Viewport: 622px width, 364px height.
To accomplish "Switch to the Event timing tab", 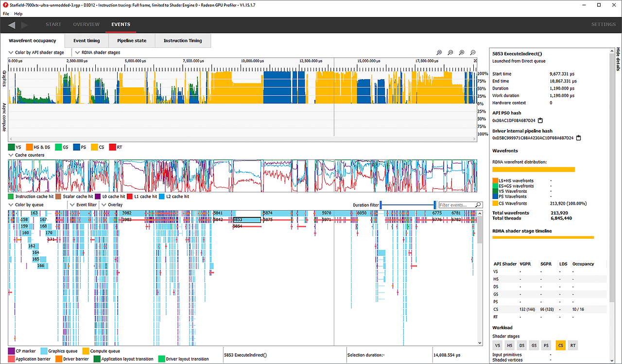I will [86, 41].
